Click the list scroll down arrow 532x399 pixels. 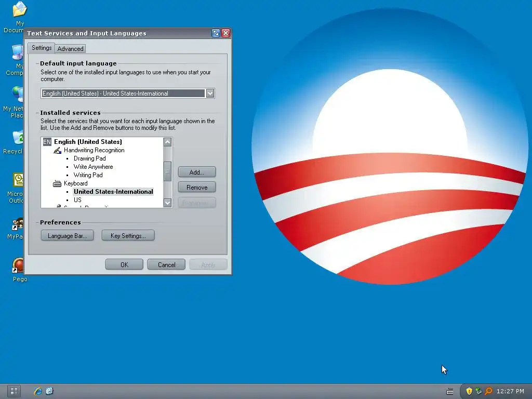(168, 203)
